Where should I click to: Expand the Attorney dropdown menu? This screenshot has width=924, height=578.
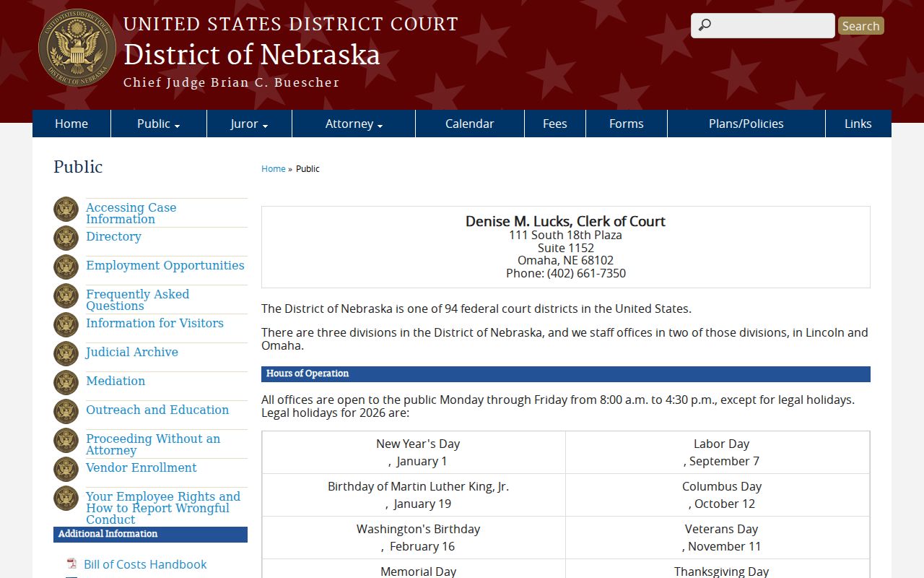[354, 124]
